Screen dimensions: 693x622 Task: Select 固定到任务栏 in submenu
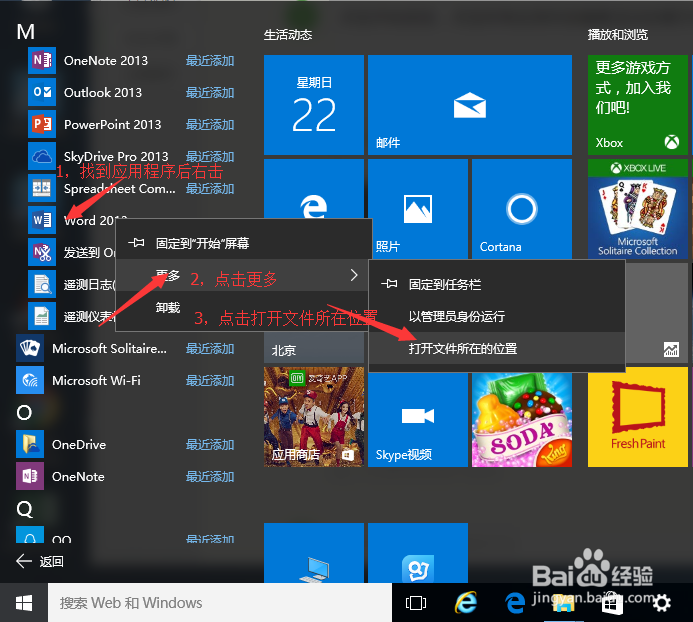click(x=497, y=284)
